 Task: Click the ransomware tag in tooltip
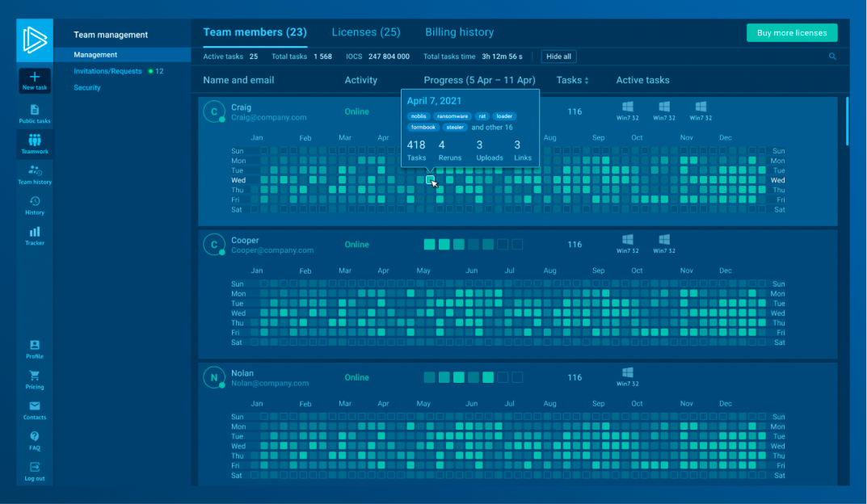point(452,116)
